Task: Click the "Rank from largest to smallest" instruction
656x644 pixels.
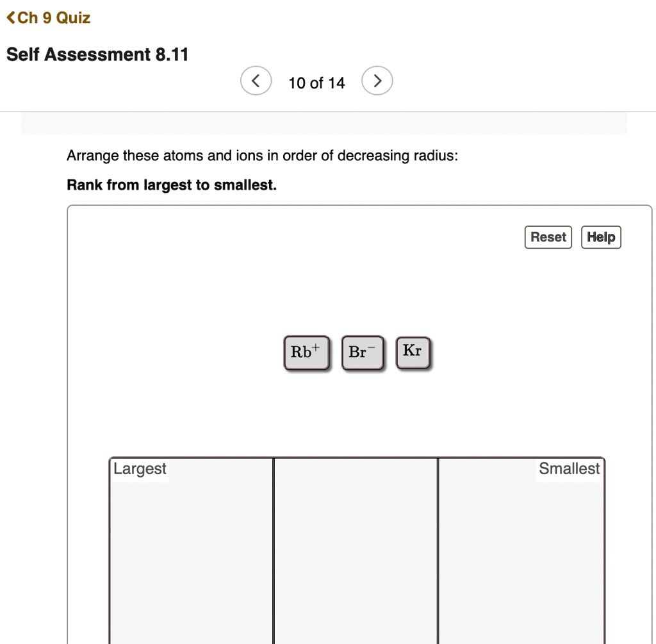Action: [x=172, y=185]
